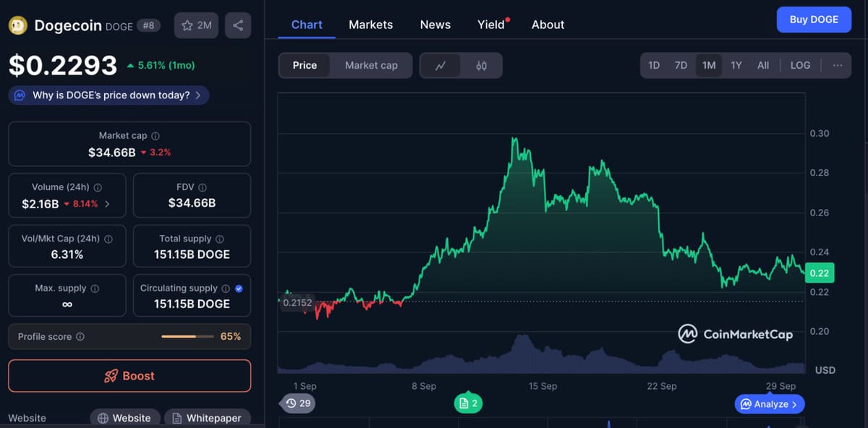
Task: Enable LOG scale on chart
Action: (800, 65)
